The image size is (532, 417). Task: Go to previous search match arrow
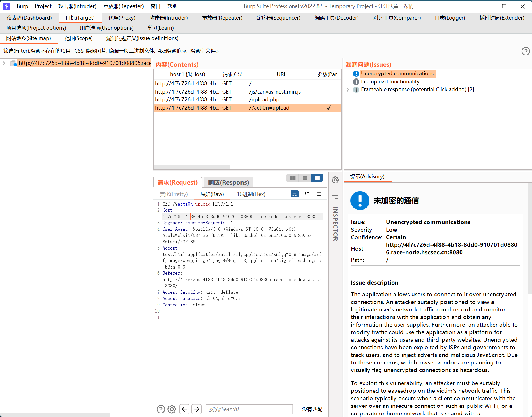pos(184,409)
